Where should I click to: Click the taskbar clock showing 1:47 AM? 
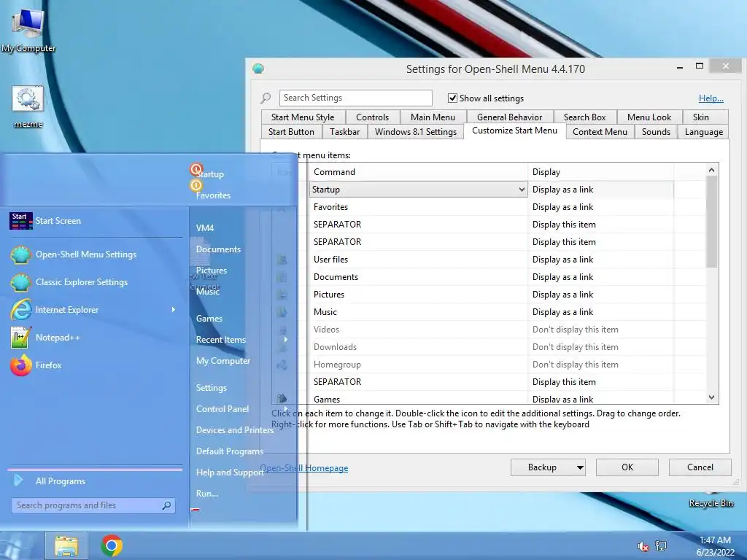715,546
